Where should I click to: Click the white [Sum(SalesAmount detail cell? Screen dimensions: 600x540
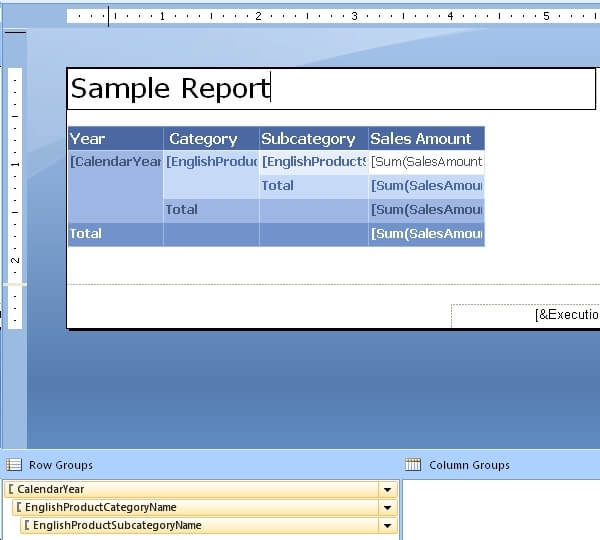tap(427, 162)
